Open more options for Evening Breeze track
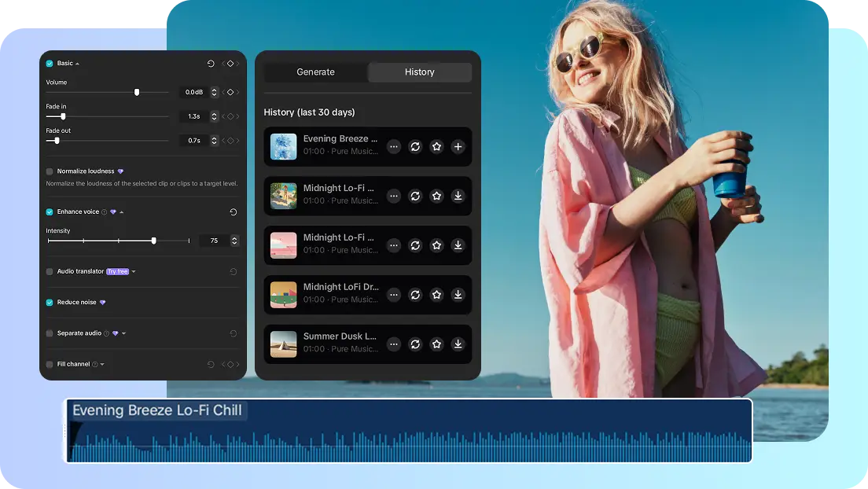Viewport: 868px width, 489px height. point(395,147)
